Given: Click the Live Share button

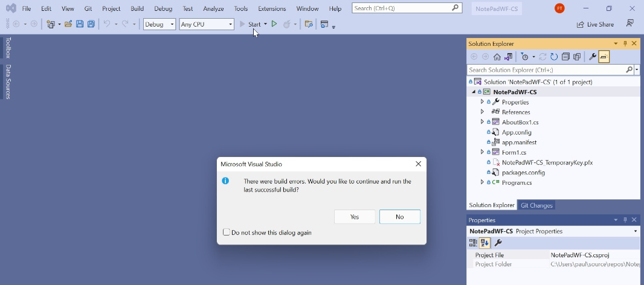Looking at the screenshot, I should [x=596, y=24].
